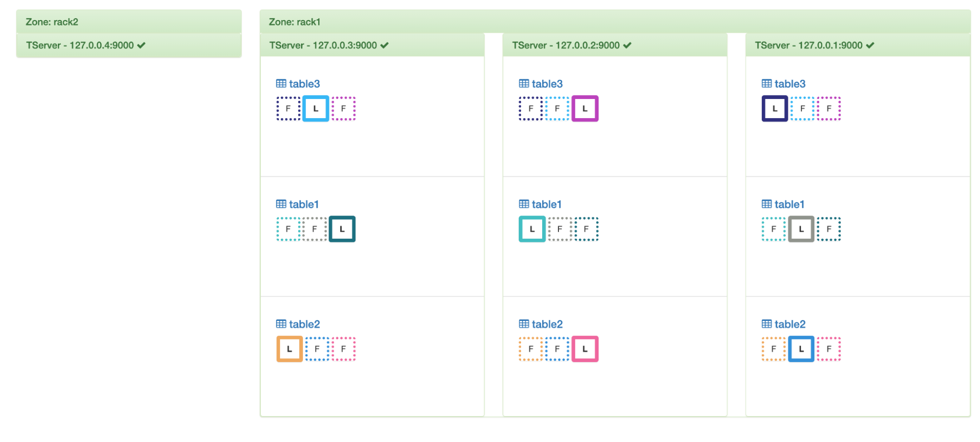Open table2 link under TServer 127.0.0.2
980x442 pixels.
[547, 324]
